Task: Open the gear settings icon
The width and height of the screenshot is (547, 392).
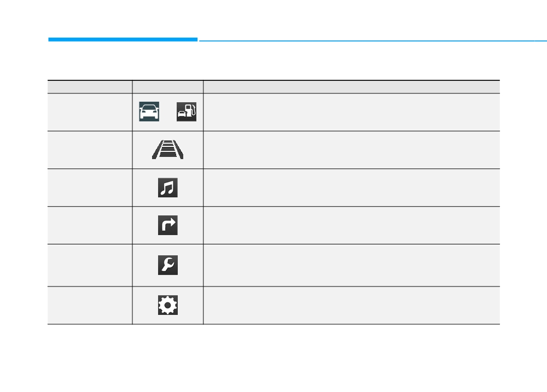Action: [x=168, y=305]
